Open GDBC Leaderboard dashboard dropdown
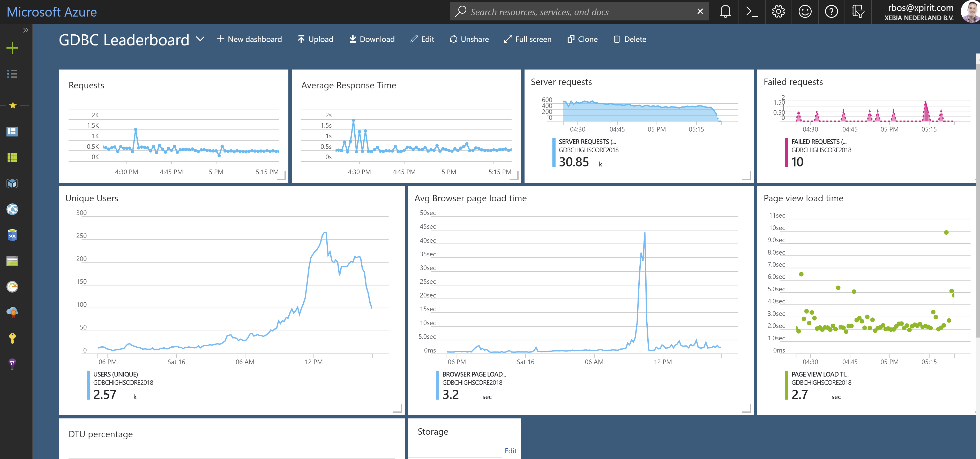This screenshot has width=980, height=459. coord(200,39)
